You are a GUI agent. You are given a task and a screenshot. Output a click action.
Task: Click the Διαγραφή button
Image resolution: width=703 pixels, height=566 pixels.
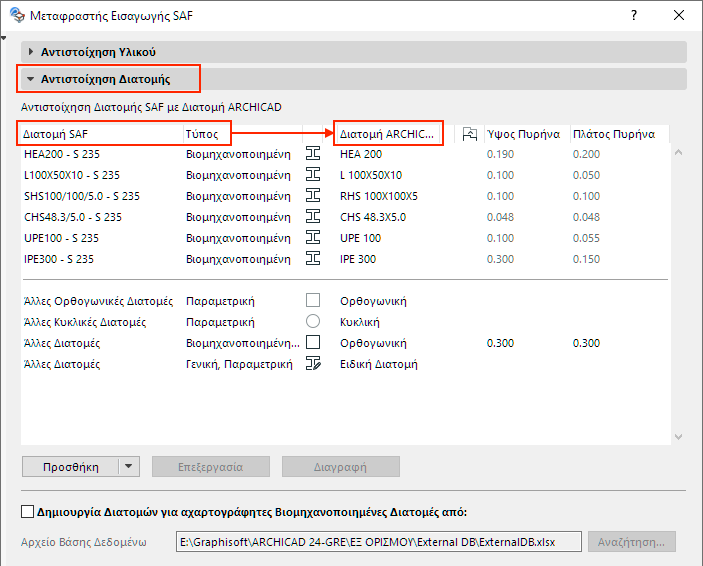341,466
